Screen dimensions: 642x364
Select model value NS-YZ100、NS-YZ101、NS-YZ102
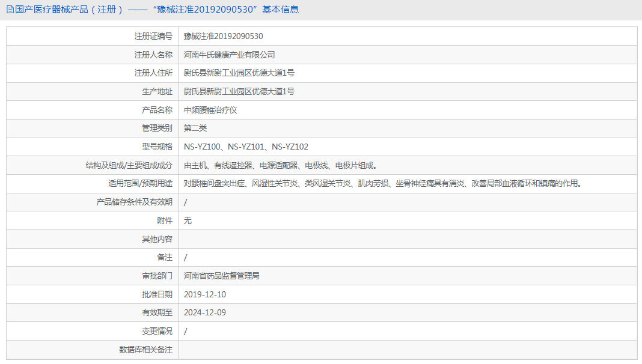(x=246, y=147)
